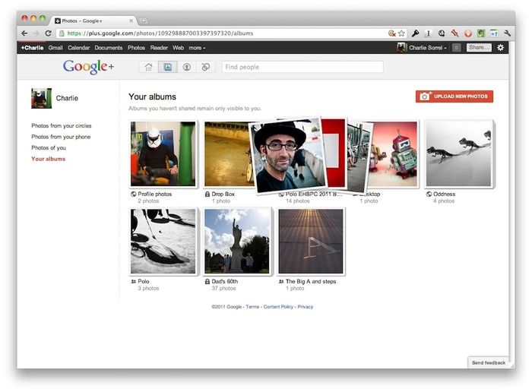Click the Upload New Photos button

[x=454, y=96]
